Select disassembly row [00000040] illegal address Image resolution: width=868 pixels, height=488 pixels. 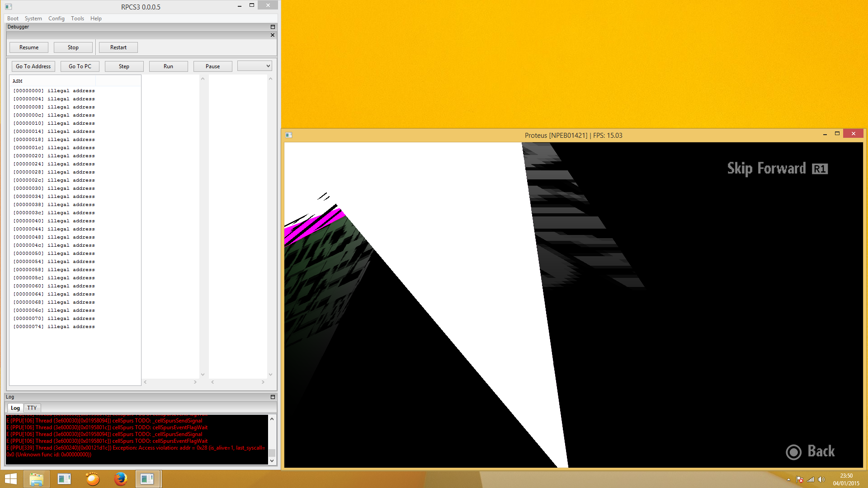(x=54, y=221)
